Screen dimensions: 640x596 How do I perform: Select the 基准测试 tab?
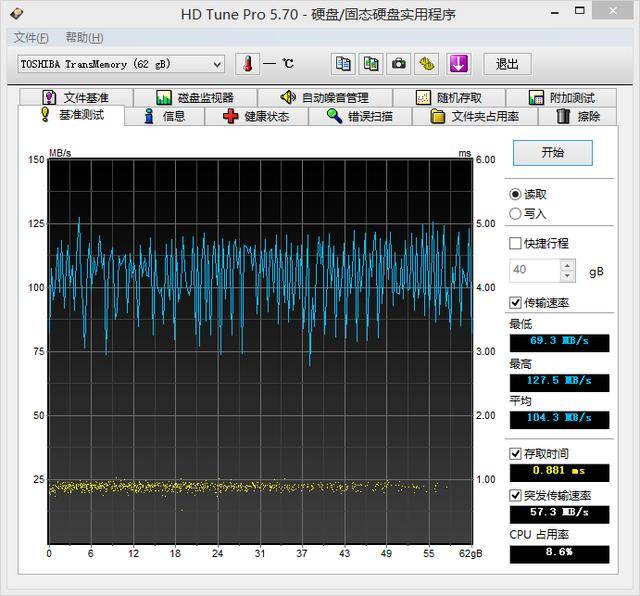pos(71,115)
